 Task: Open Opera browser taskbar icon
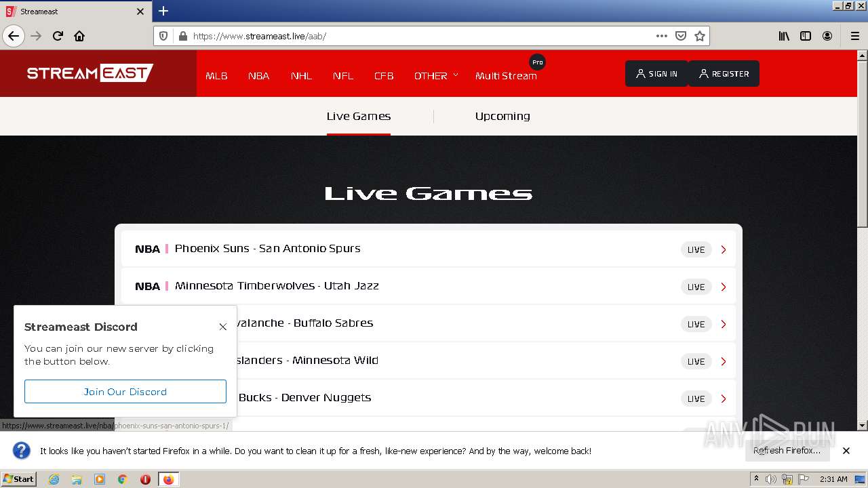(x=145, y=479)
